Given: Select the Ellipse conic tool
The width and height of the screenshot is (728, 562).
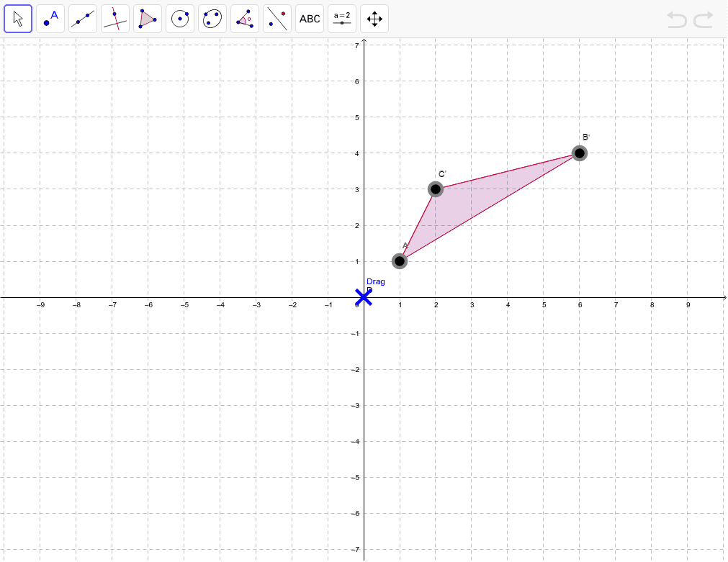Looking at the screenshot, I should click(x=212, y=19).
